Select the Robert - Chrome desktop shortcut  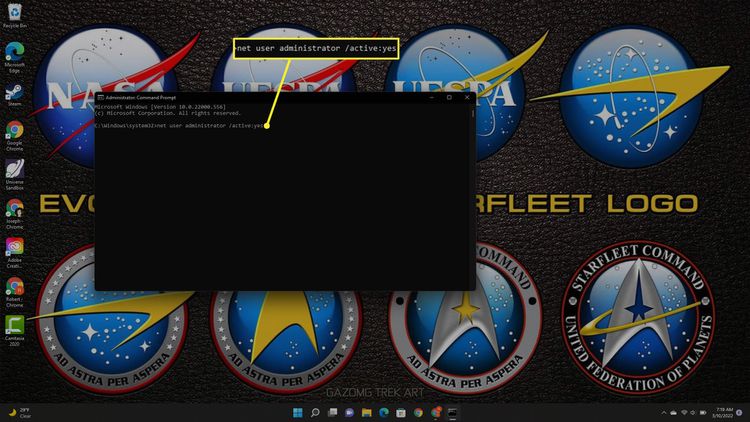pos(14,292)
